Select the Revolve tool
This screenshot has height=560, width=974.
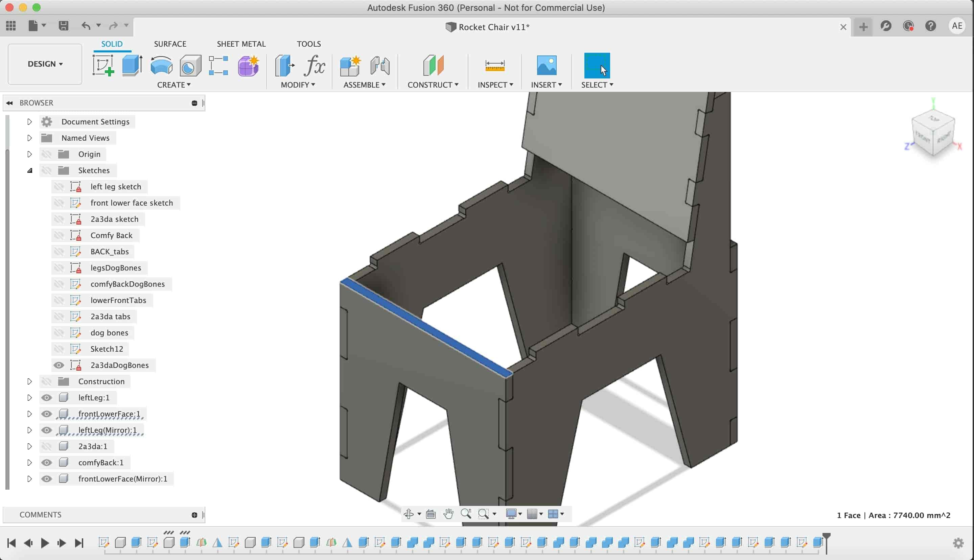point(162,65)
